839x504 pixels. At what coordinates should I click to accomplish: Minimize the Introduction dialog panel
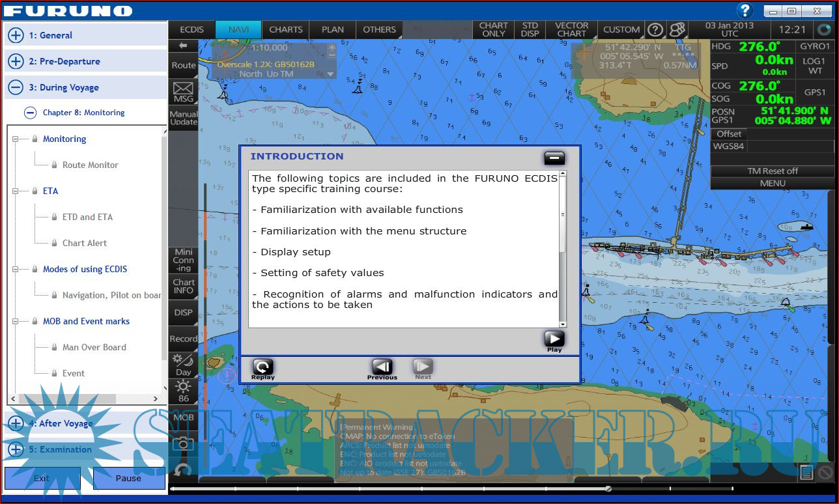[554, 158]
